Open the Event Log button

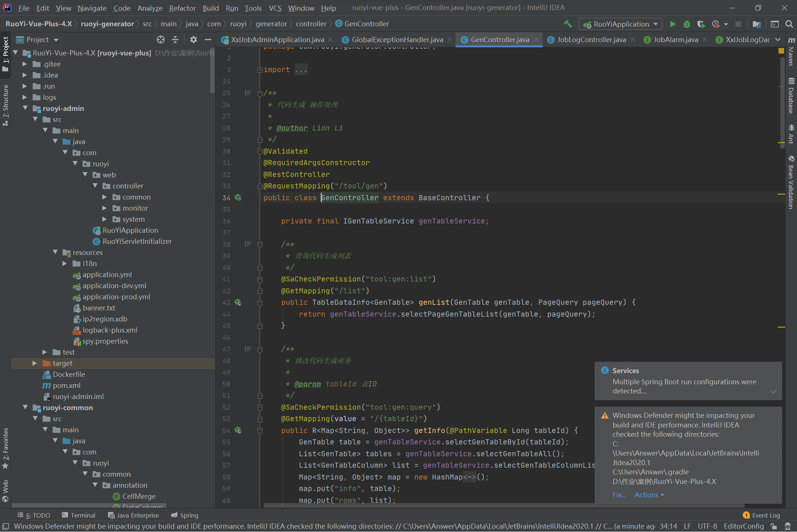click(762, 515)
